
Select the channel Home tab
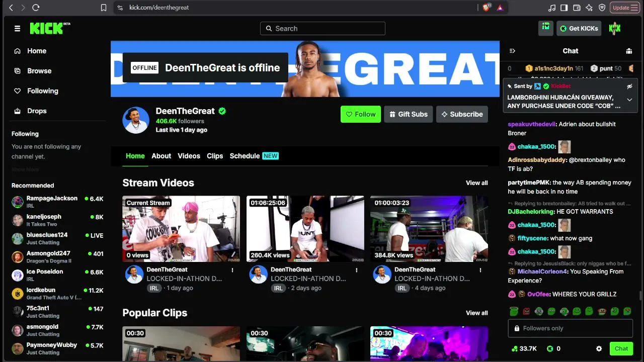pyautogui.click(x=135, y=156)
